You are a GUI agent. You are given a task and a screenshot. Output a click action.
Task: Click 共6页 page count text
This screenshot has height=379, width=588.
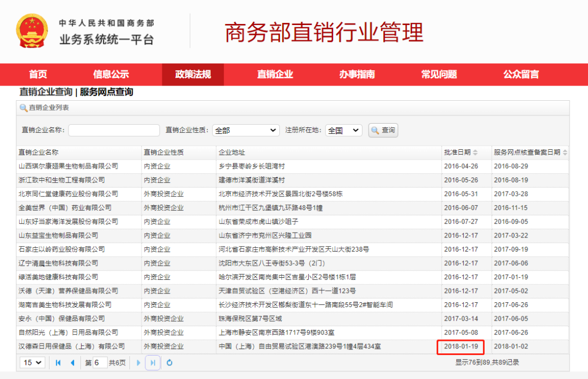pyautogui.click(x=117, y=363)
